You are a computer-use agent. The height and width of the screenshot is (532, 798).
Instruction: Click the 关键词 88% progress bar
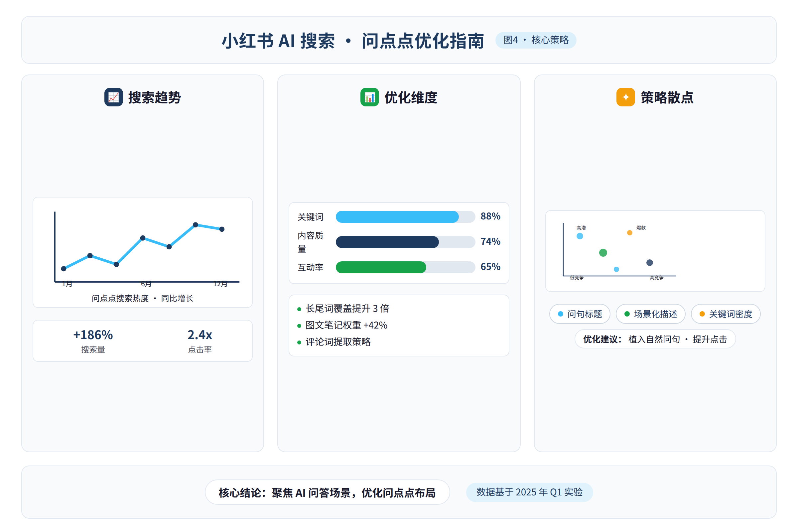[x=405, y=217]
